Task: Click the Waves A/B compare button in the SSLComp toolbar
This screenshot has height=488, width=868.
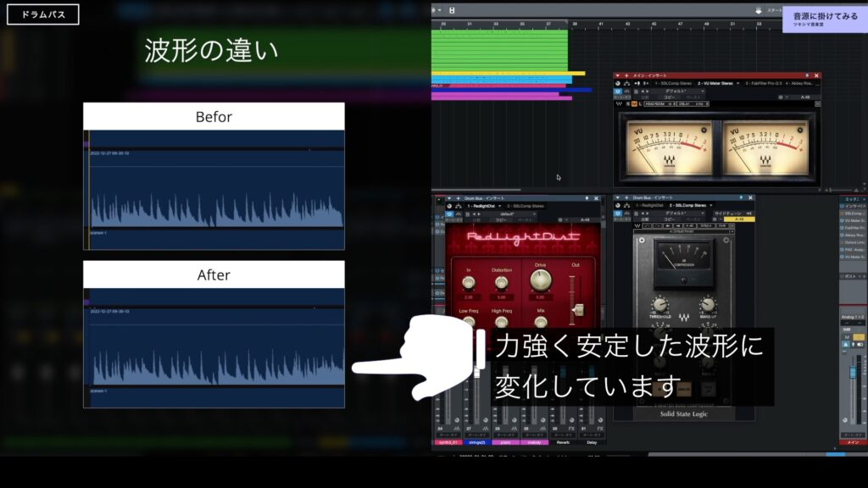Action: coord(689,225)
